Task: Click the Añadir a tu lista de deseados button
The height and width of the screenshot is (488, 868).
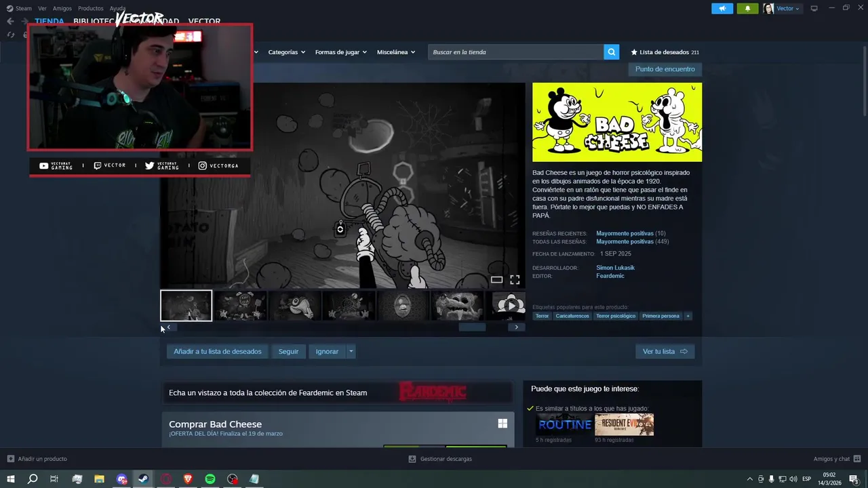Action: [x=218, y=351]
